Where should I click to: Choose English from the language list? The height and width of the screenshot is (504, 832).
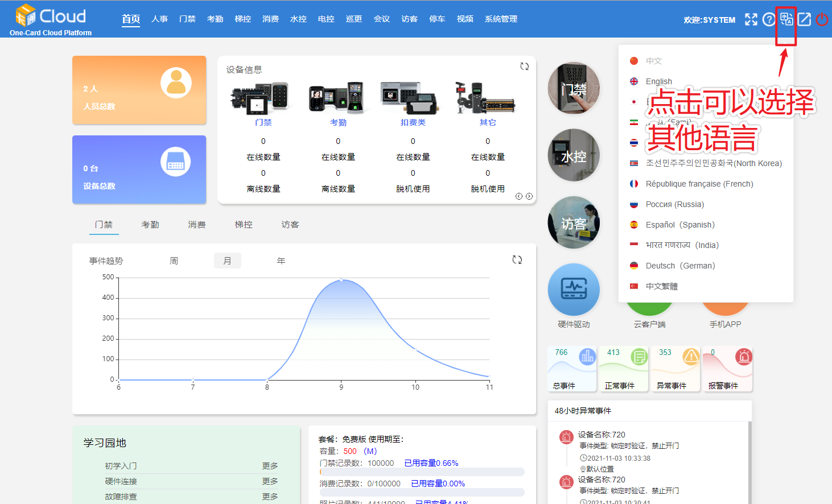click(658, 81)
